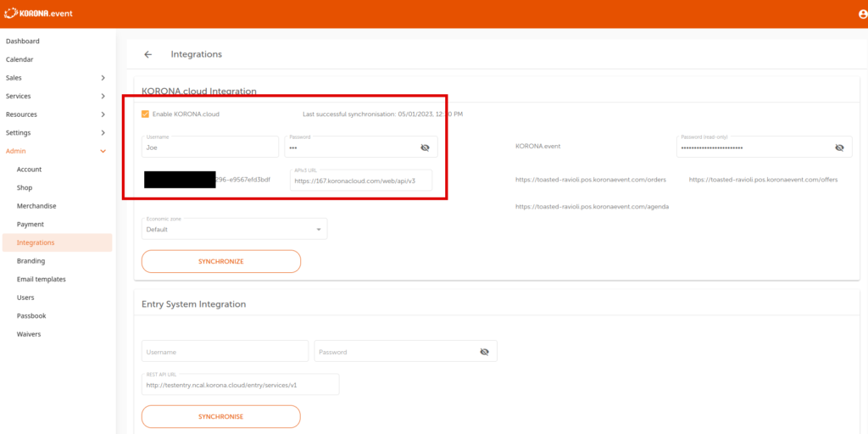Open Shop under Admin

click(x=25, y=187)
